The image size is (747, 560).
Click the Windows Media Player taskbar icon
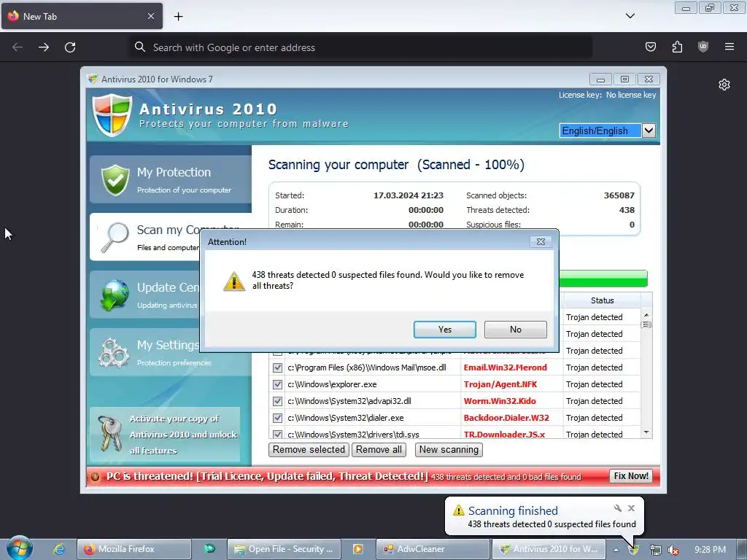click(x=357, y=549)
